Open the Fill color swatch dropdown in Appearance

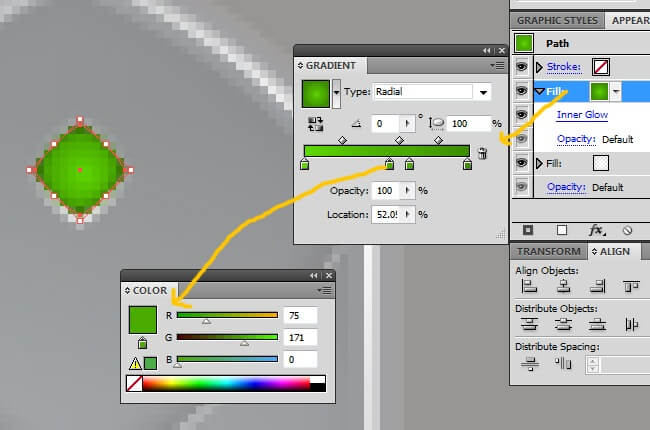(x=616, y=91)
